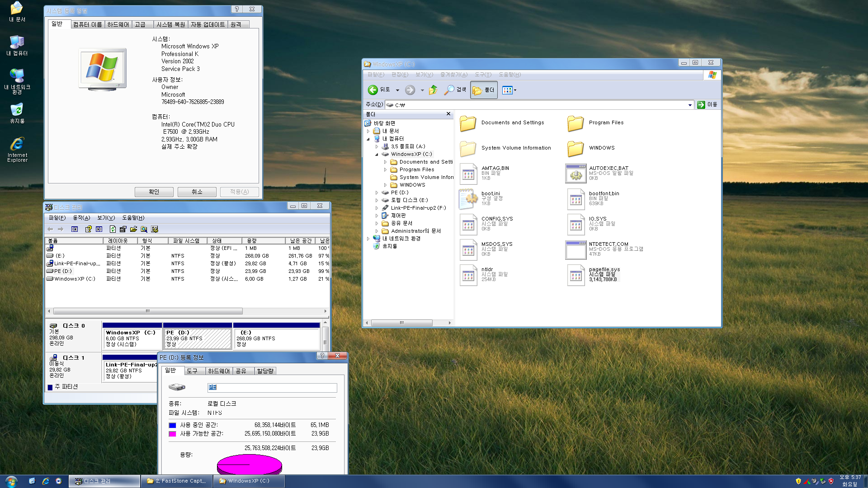Expand PE (D:) node in folder tree
This screenshot has width=868, height=488.
377,192
